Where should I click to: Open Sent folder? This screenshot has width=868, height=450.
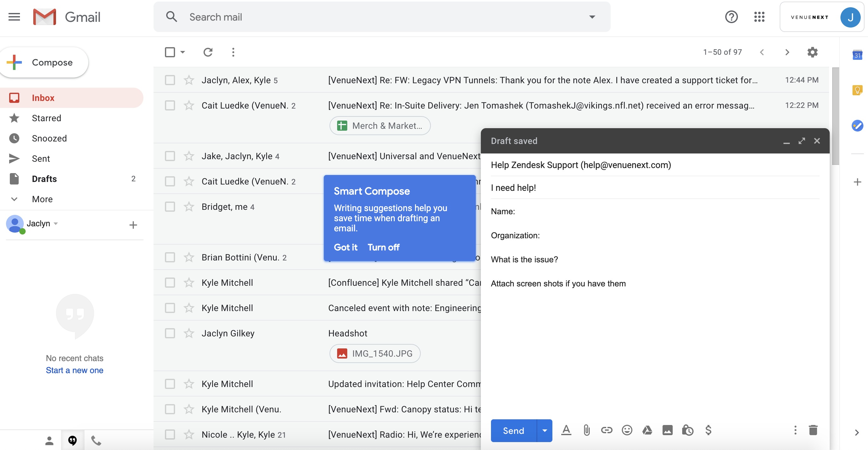[x=72, y=158]
